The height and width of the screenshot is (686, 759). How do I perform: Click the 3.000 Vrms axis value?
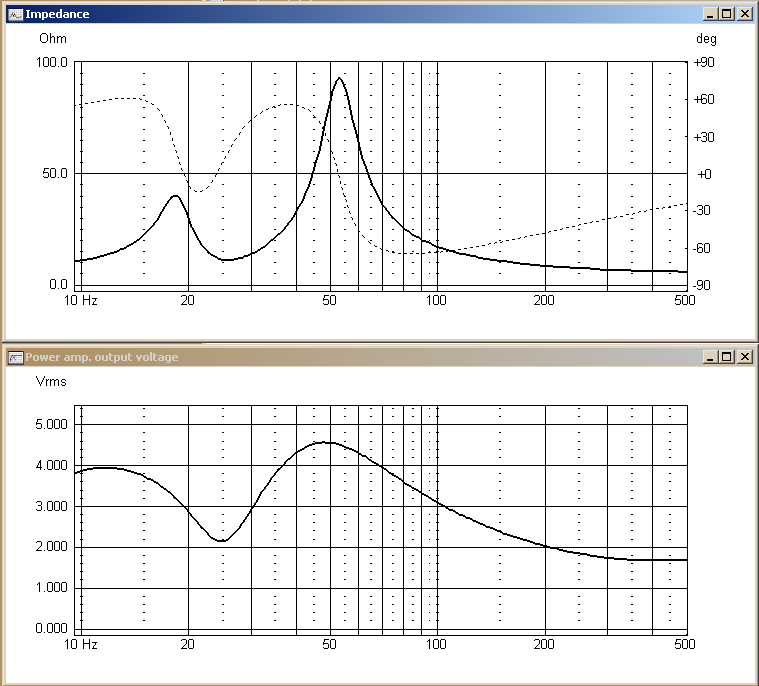click(51, 506)
